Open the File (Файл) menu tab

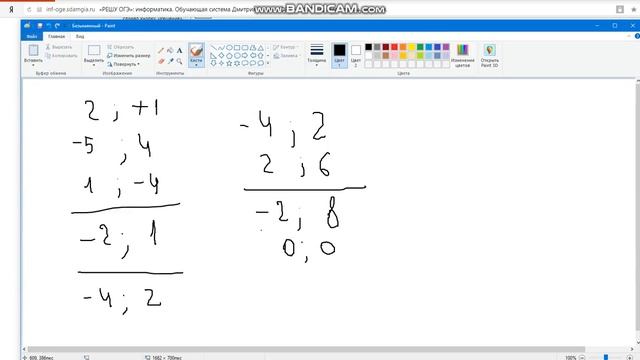(x=32, y=36)
